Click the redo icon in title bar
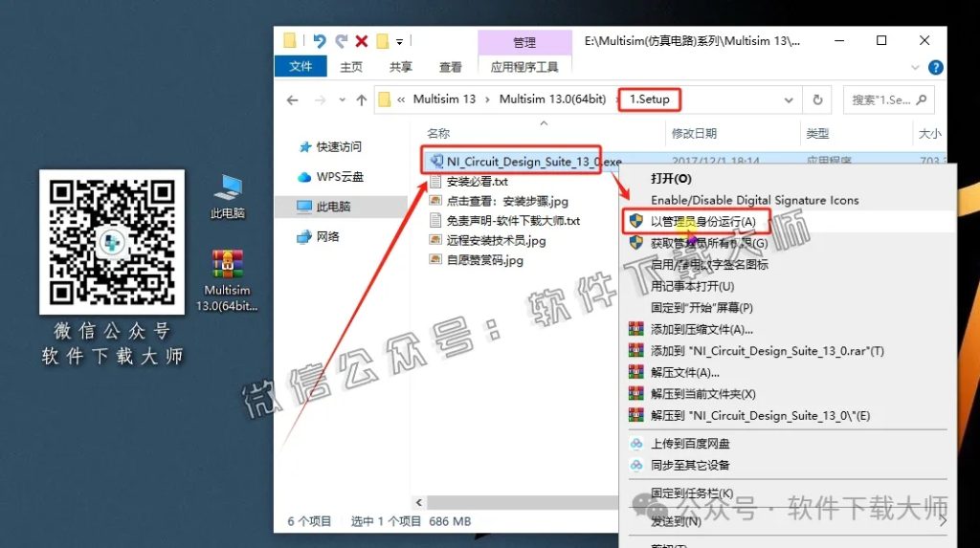 (342, 41)
